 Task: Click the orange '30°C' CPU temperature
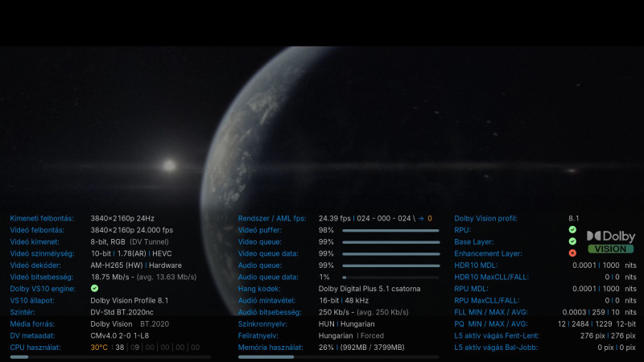[99, 348]
